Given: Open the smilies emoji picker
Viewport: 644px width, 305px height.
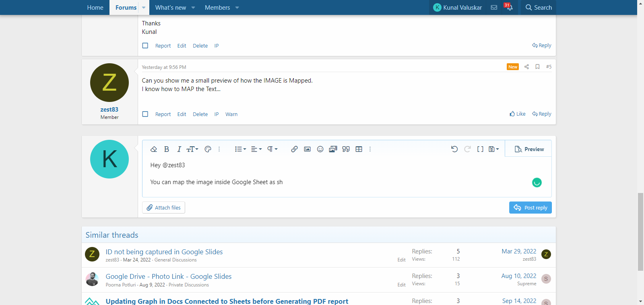Looking at the screenshot, I should (320, 149).
